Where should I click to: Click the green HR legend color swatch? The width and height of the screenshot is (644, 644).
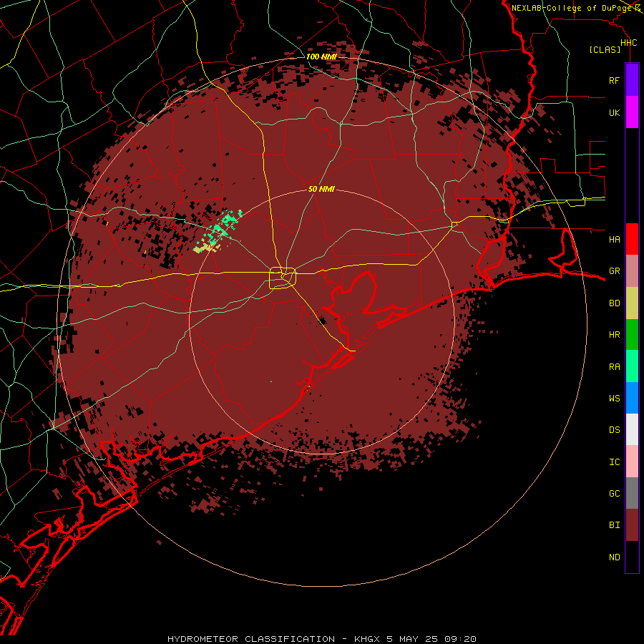[632, 335]
